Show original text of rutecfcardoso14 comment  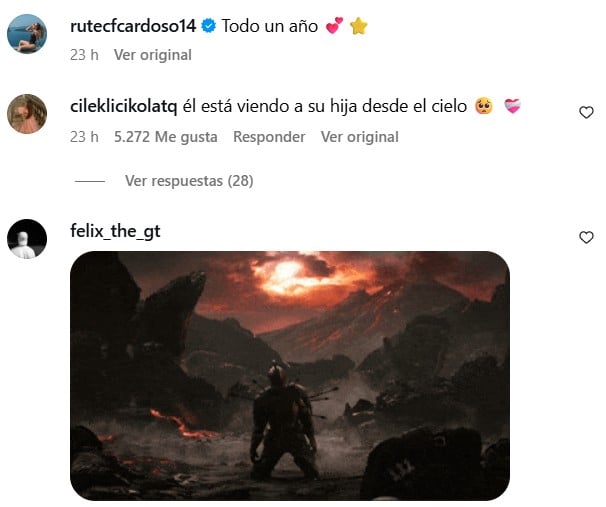point(153,55)
